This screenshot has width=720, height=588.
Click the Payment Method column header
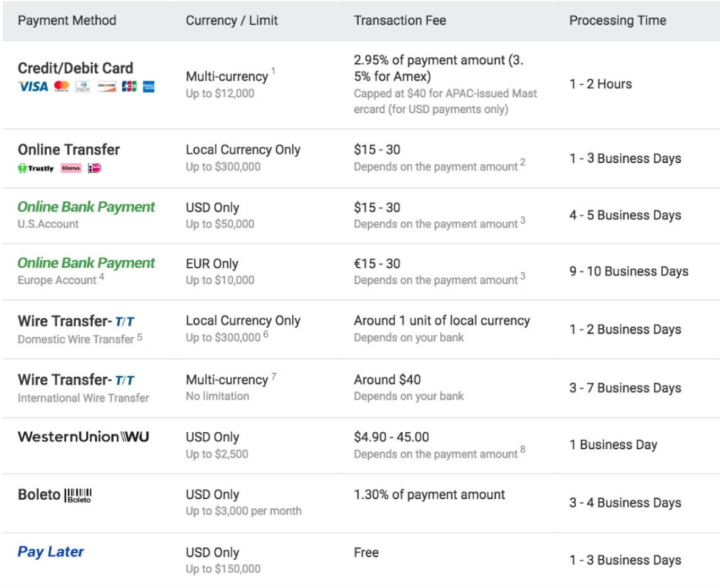67,20
